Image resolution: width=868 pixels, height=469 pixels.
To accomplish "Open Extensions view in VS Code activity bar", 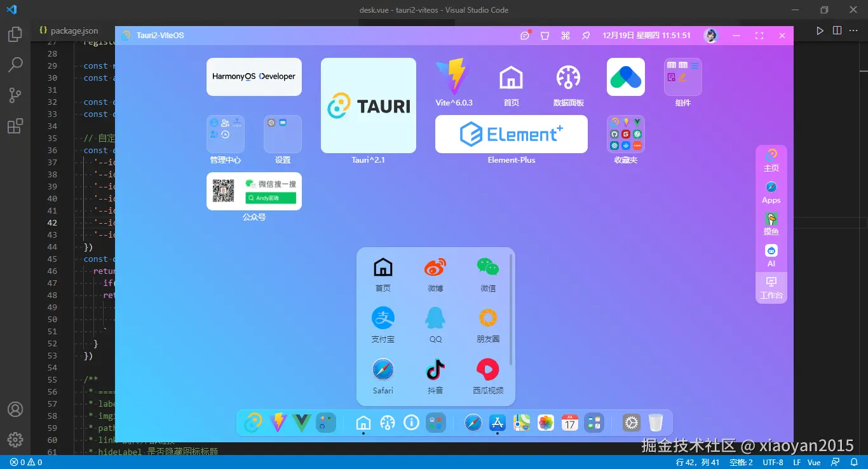I will click(x=15, y=126).
